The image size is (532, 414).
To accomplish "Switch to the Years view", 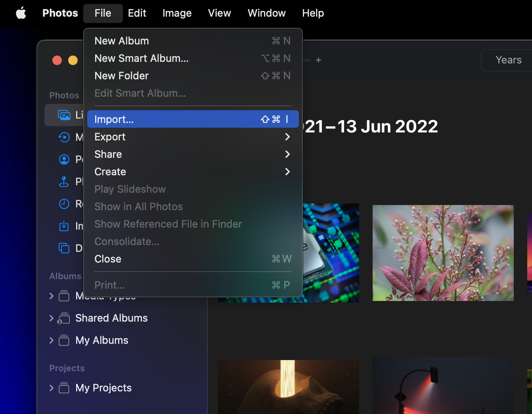I will click(508, 60).
